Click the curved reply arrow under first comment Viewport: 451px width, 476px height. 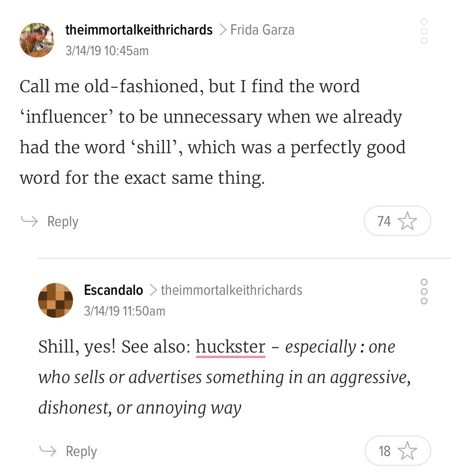pos(29,221)
